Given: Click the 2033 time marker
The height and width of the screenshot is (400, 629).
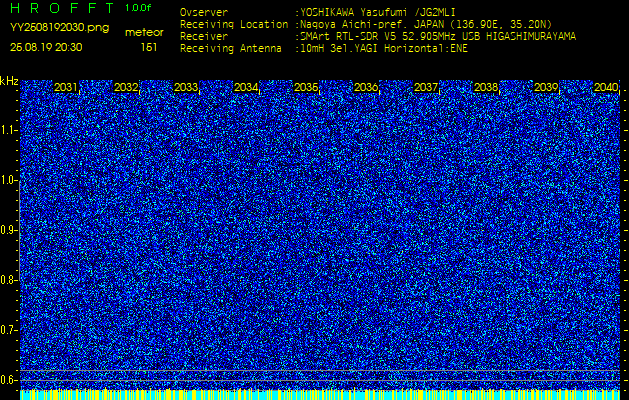Looking at the screenshot, I should [186, 87].
